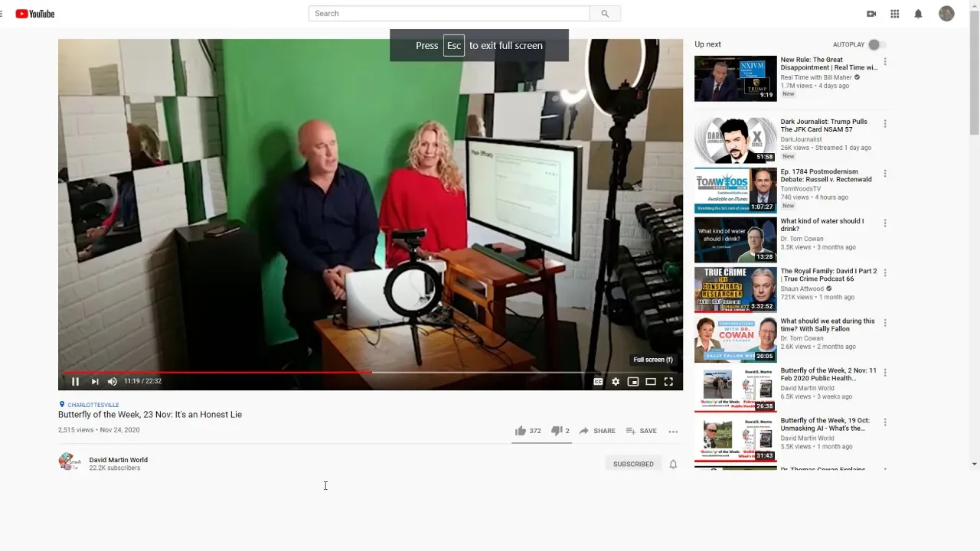Toggle closed captions on the player
Screen dimensions: 980x551
(x=598, y=381)
